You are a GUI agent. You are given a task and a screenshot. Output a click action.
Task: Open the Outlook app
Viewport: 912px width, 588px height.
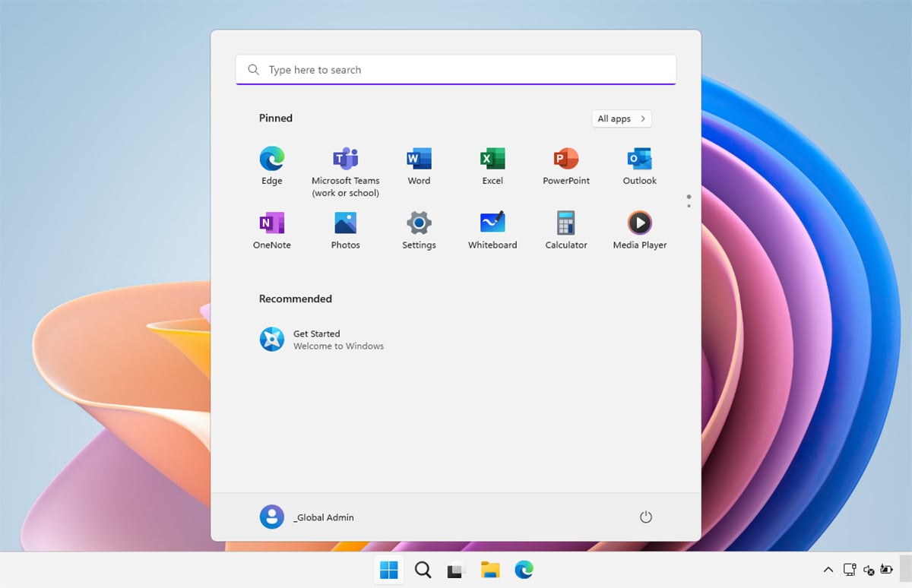[x=640, y=166]
